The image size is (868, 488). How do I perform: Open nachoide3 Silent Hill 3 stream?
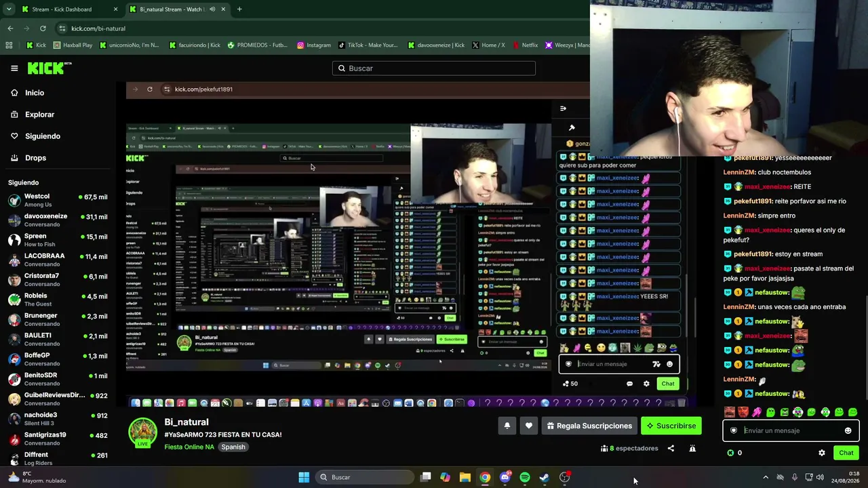coord(58,419)
